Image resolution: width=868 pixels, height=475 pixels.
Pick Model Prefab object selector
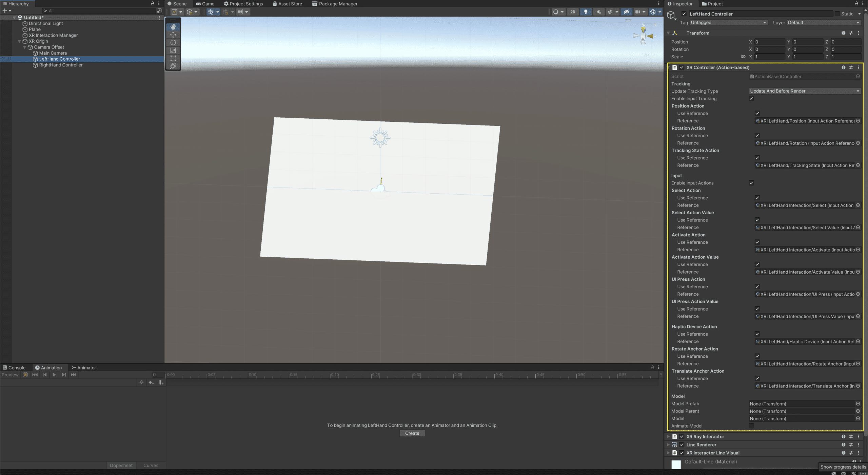(x=858, y=404)
